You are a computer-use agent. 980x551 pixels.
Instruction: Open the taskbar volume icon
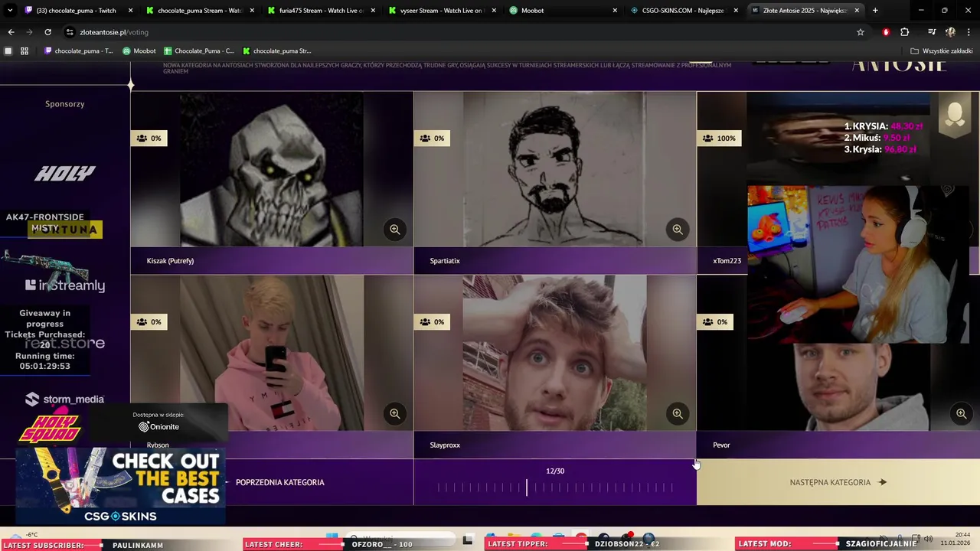tap(929, 539)
